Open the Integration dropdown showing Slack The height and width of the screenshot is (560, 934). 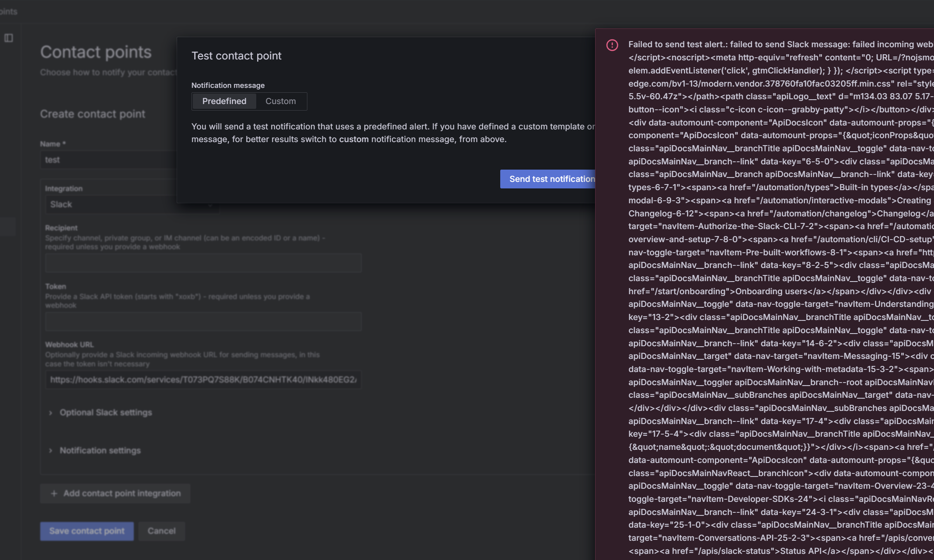pos(109,205)
